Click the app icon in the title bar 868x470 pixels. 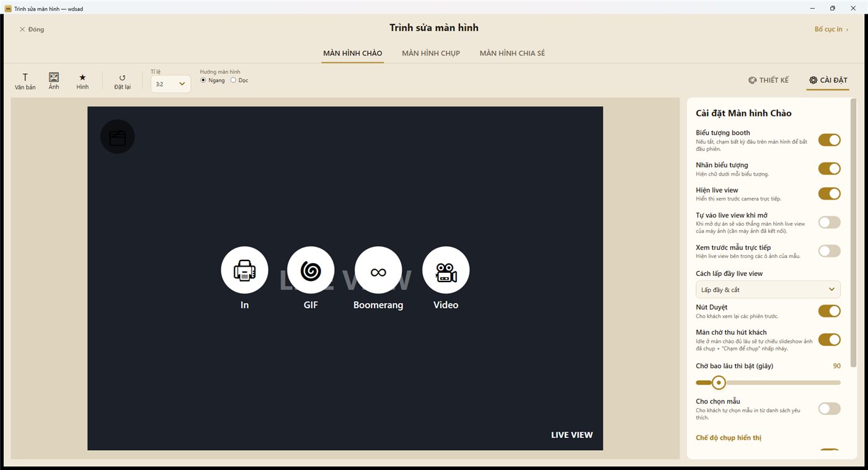point(8,8)
